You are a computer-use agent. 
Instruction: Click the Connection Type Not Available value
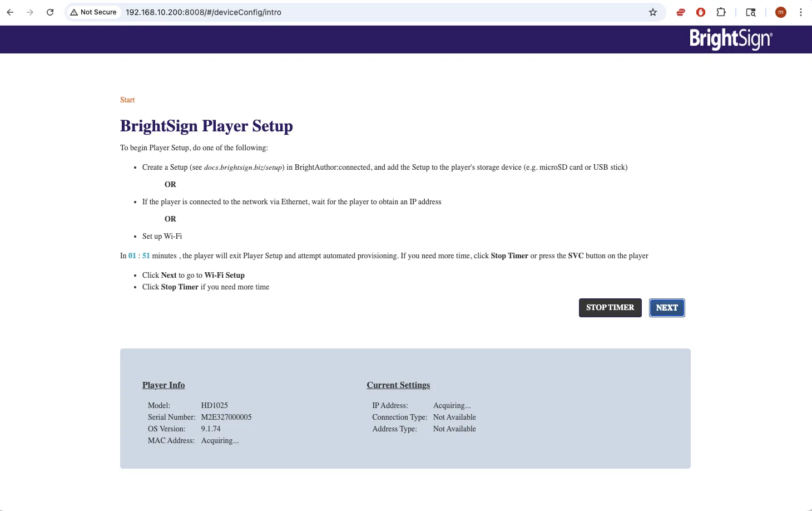tap(454, 417)
